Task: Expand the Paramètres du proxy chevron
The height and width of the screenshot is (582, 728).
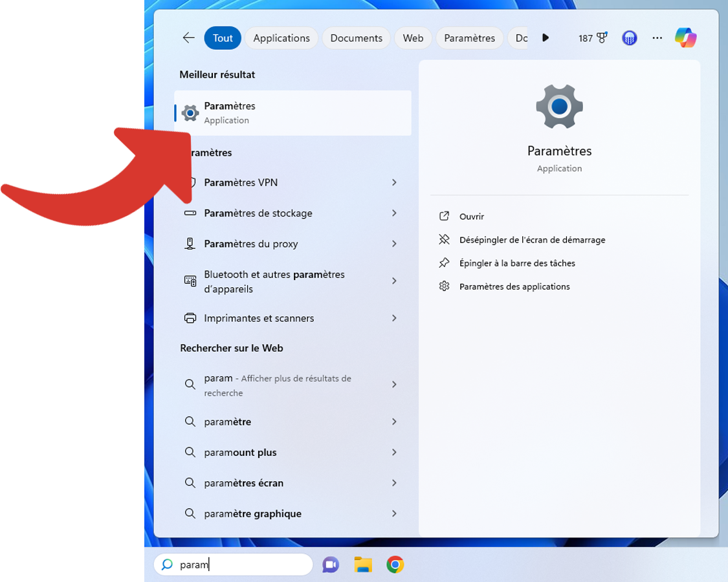Action: tap(394, 244)
